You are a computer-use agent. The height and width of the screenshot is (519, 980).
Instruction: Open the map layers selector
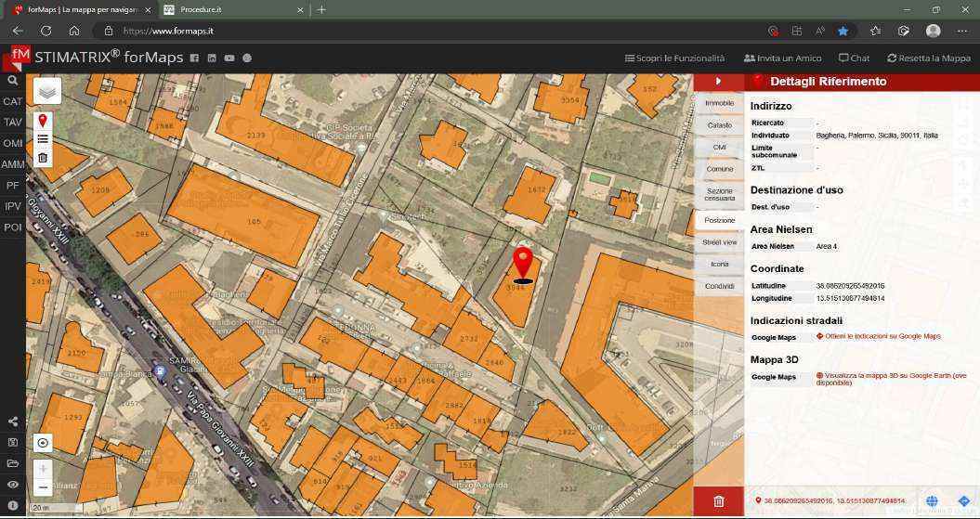47,90
